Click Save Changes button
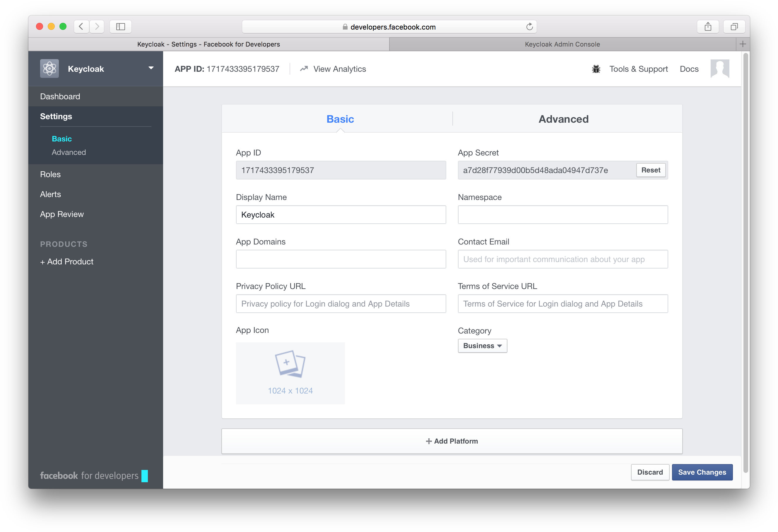Screen dimensions: 778x532 click(702, 472)
